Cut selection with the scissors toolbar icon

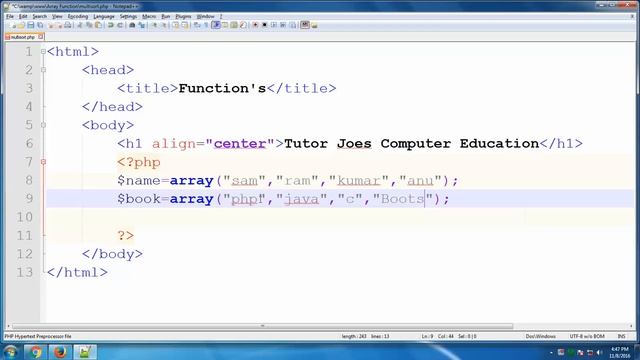(80, 25)
